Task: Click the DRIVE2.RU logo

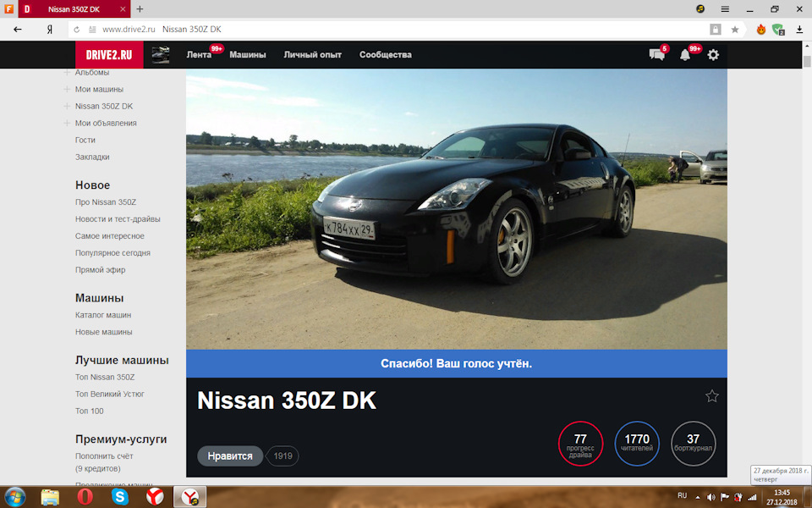Action: click(109, 55)
